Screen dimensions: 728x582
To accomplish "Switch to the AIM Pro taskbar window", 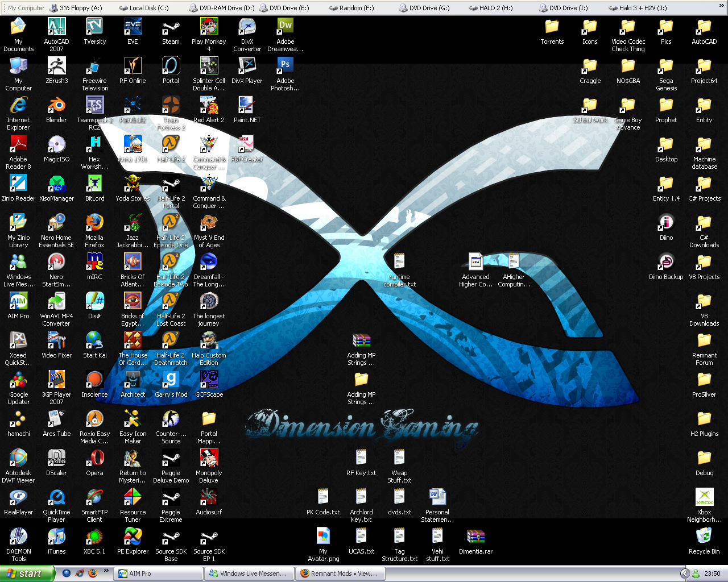I will 158,573.
